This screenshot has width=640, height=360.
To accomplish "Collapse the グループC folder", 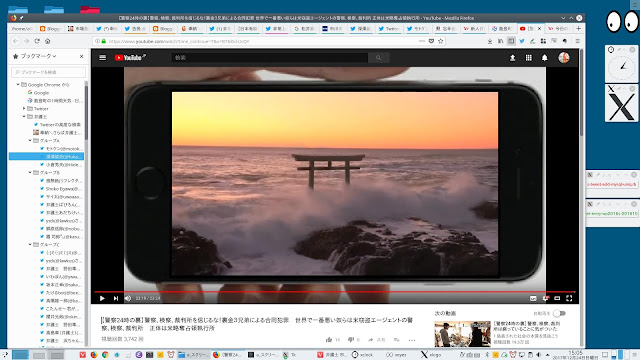I will click(x=30, y=244).
